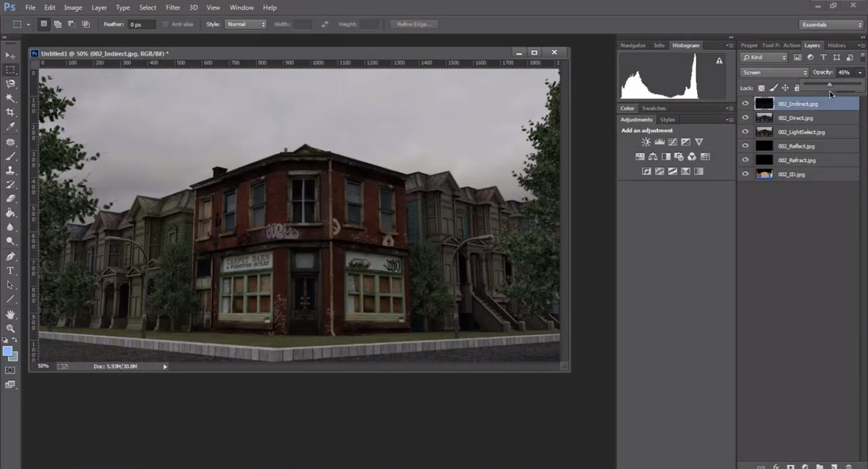This screenshot has height=469, width=868.
Task: Select the Path Selection tool
Action: [10, 285]
